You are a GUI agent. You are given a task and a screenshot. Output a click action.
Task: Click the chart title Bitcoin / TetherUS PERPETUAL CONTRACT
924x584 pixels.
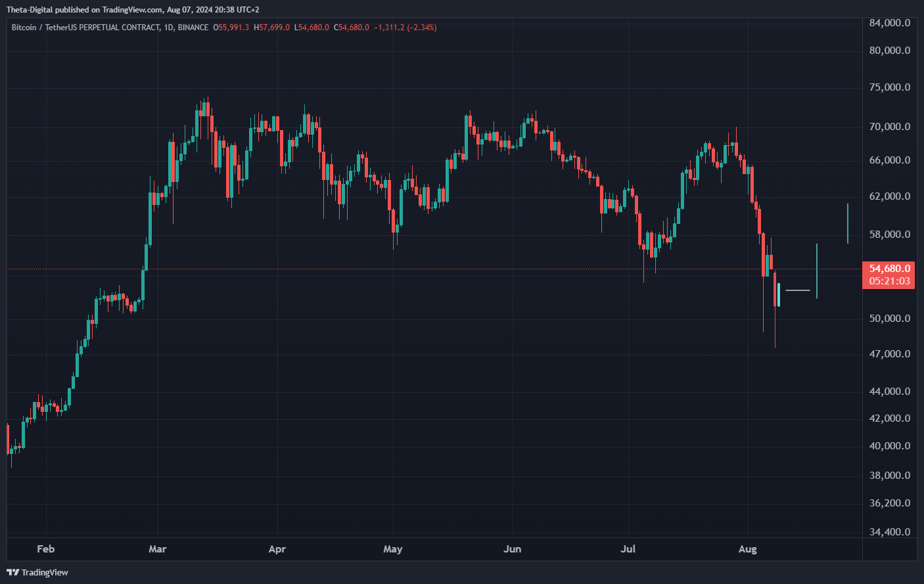(85, 28)
